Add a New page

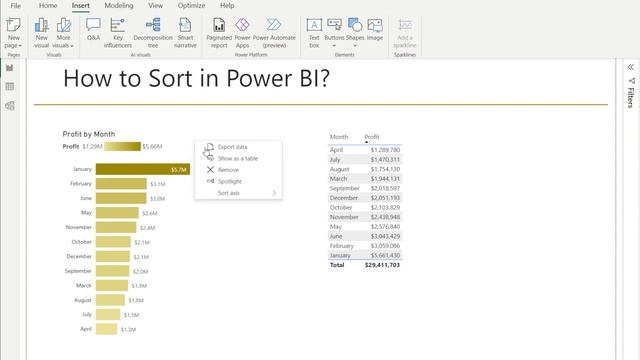click(x=13, y=33)
